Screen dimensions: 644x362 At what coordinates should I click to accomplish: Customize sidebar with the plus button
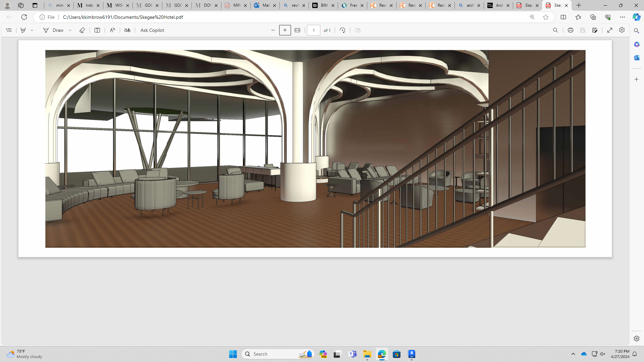click(x=636, y=79)
